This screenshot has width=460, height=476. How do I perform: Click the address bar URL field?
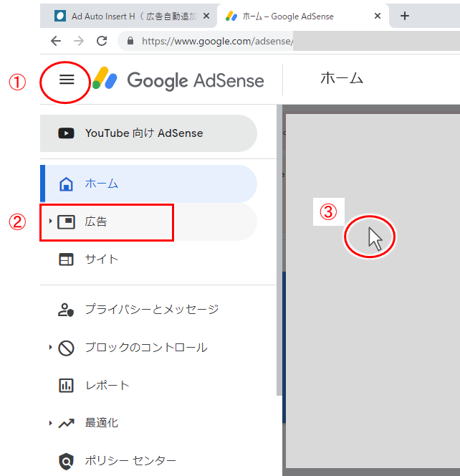tap(289, 41)
